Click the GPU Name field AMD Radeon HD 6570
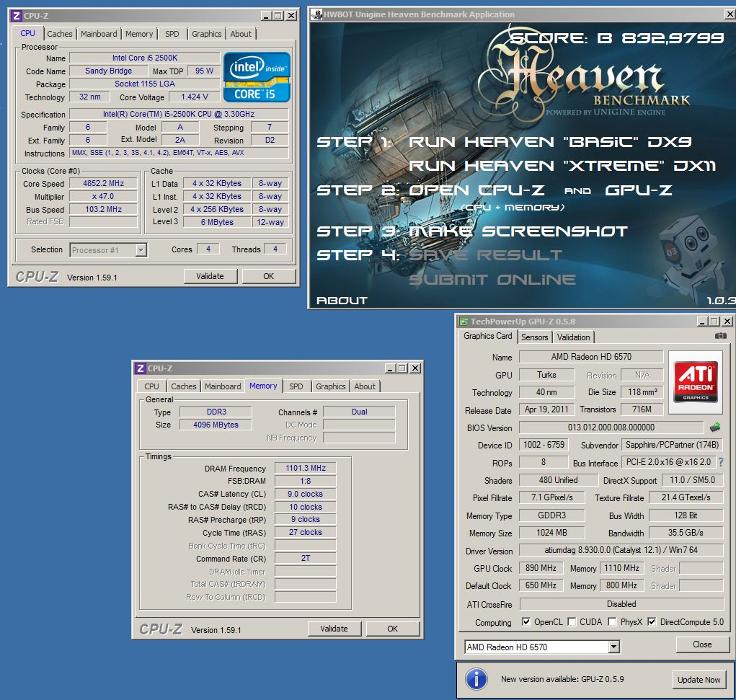The width and height of the screenshot is (736, 700). click(590, 356)
